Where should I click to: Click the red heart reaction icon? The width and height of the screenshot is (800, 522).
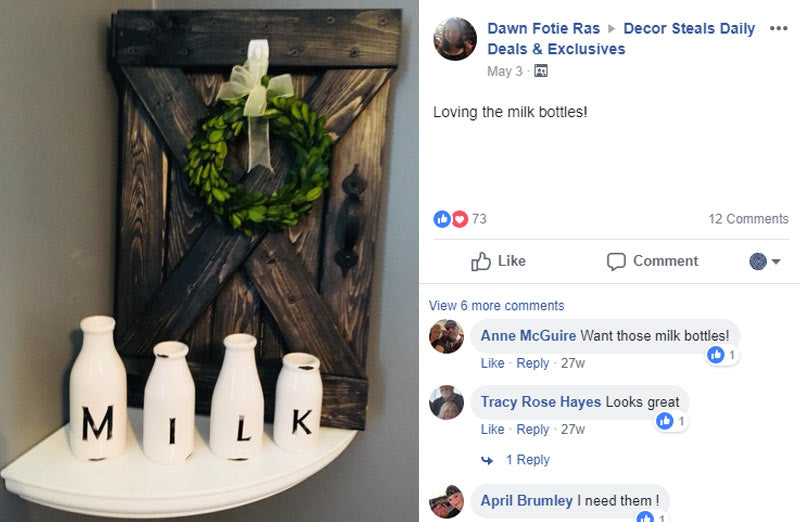[459, 219]
